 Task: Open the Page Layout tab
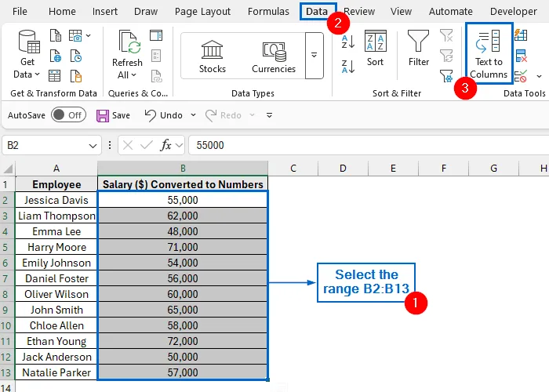202,12
